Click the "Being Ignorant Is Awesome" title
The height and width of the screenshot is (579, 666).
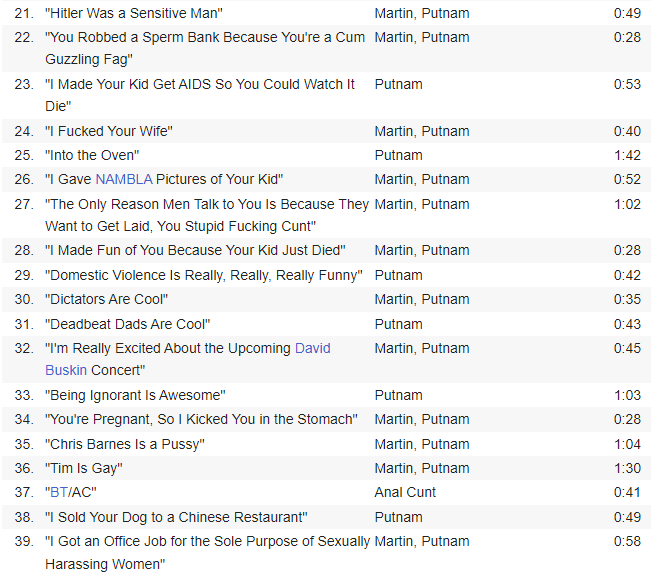point(135,395)
